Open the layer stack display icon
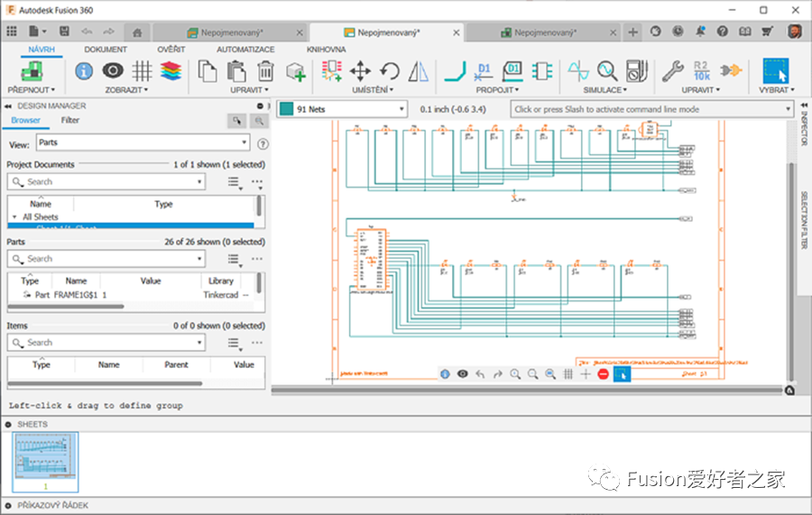 point(171,71)
